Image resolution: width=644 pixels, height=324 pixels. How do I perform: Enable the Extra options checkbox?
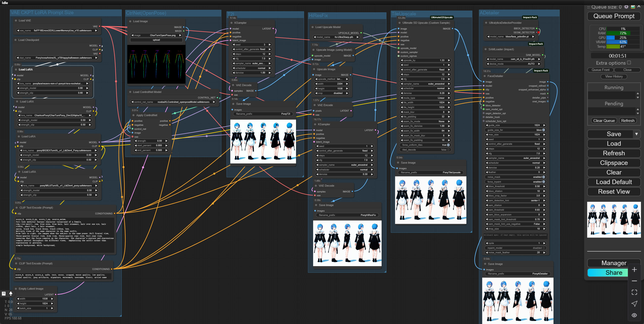click(x=629, y=63)
